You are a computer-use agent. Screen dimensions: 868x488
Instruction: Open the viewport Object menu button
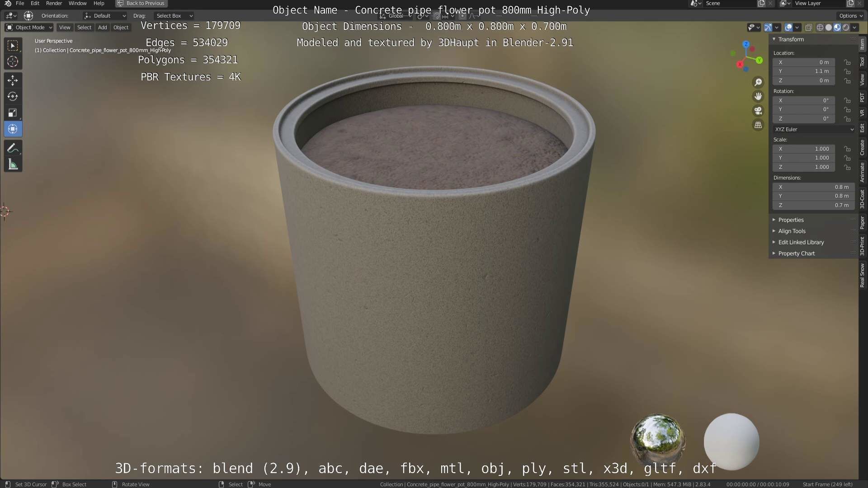point(121,28)
